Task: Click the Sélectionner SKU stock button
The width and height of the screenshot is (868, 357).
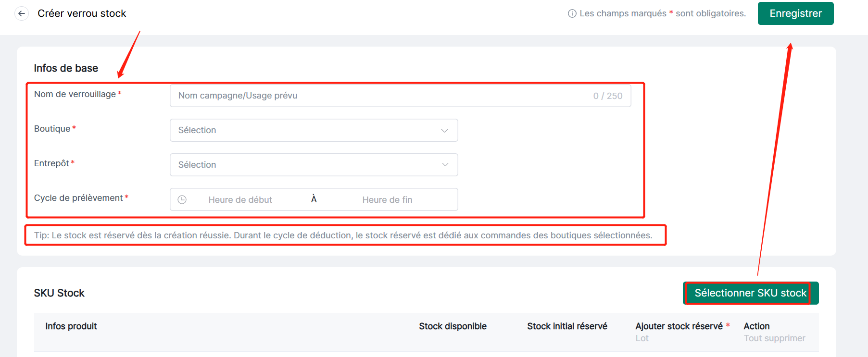Action: click(x=750, y=293)
